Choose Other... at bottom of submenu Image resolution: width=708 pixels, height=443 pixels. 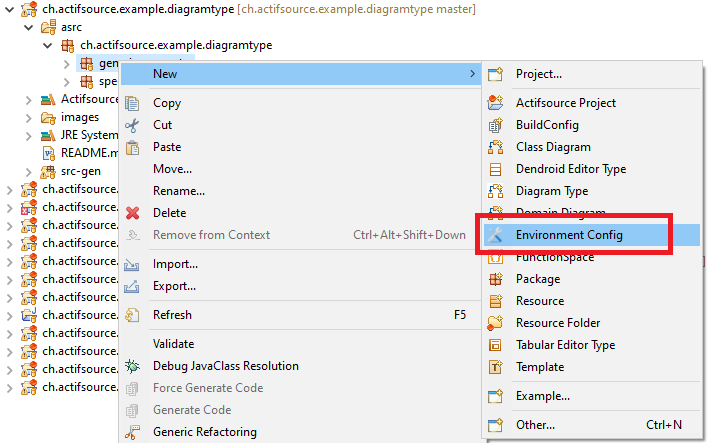[535, 425]
